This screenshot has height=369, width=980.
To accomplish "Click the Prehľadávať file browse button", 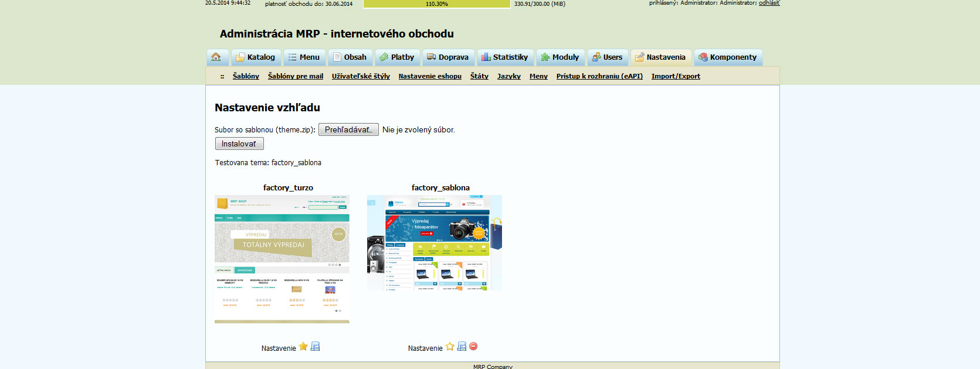I will 348,129.
